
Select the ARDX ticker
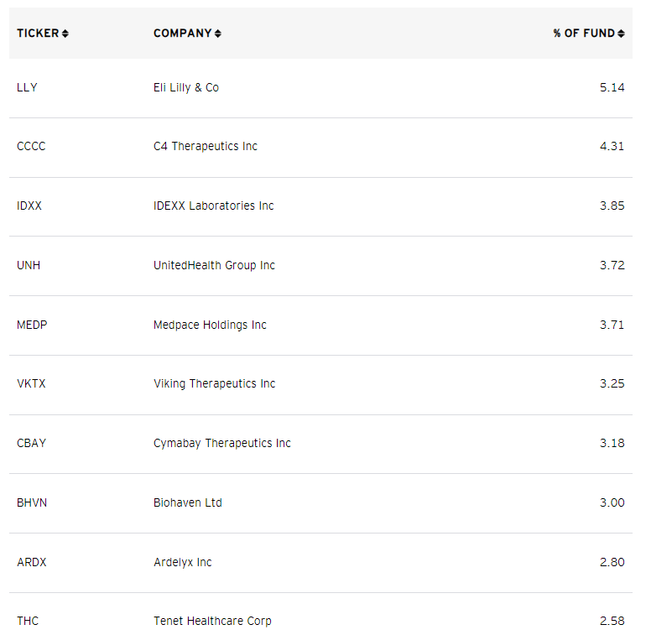pos(31,562)
